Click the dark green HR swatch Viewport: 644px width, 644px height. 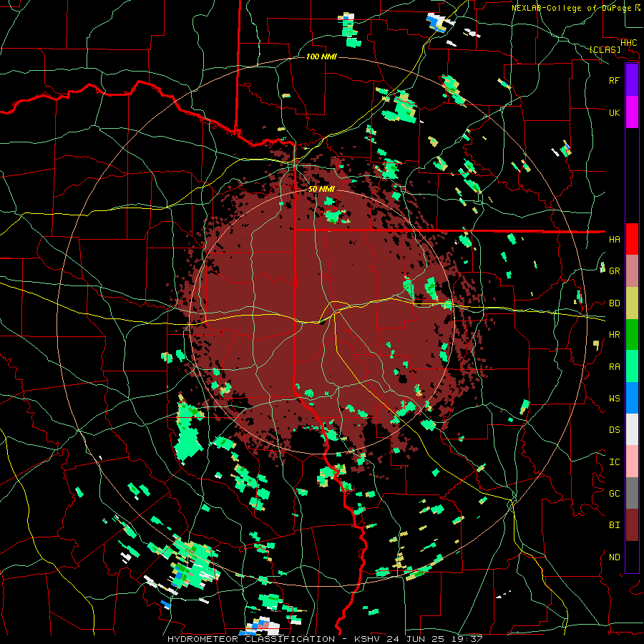click(632, 335)
